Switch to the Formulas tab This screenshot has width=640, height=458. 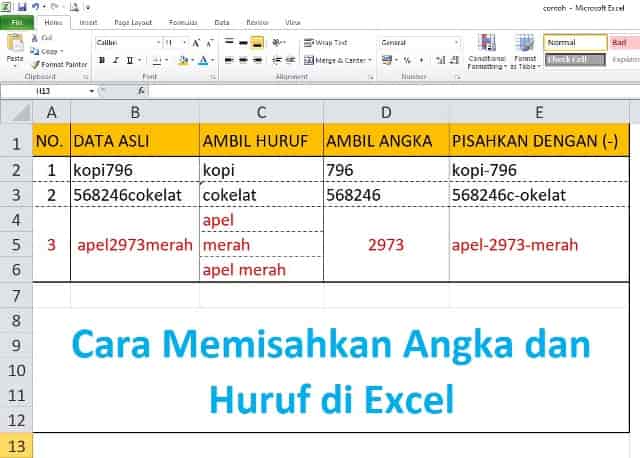pyautogui.click(x=183, y=22)
